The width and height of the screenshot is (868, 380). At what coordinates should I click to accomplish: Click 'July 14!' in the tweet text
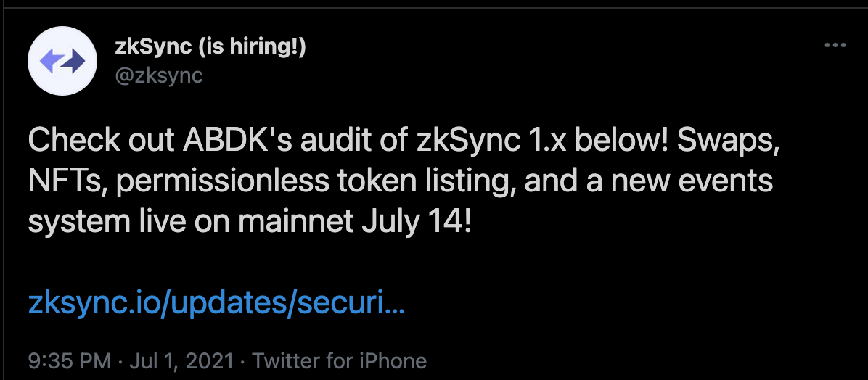417,223
